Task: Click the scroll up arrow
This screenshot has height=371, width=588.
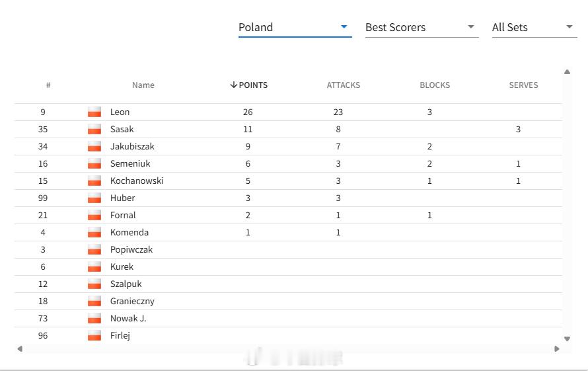Action: pyautogui.click(x=567, y=71)
